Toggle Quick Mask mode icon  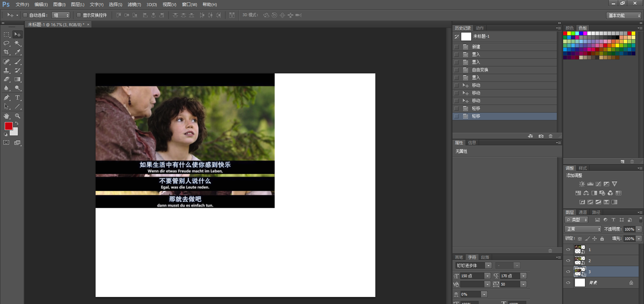[x=6, y=142]
